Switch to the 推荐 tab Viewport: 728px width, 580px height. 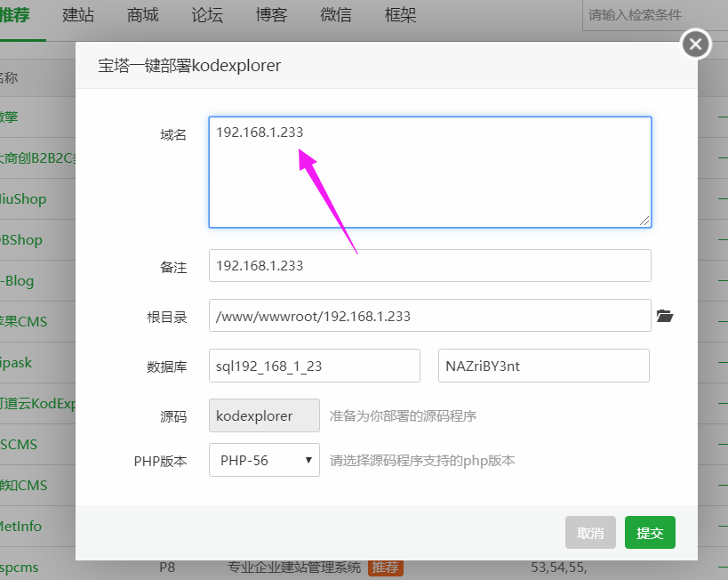pyautogui.click(x=15, y=15)
